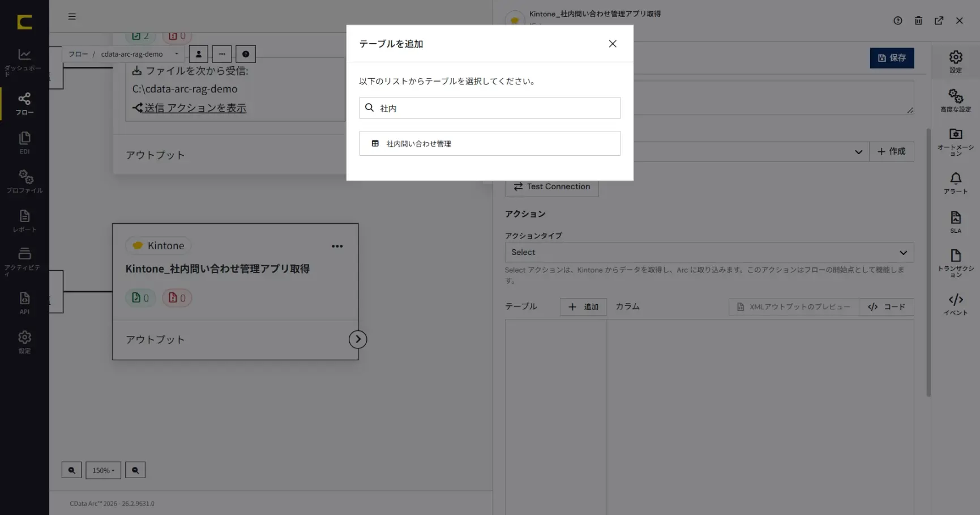Click the 追加 add table button
Screen dimensions: 980x515
click(583, 307)
